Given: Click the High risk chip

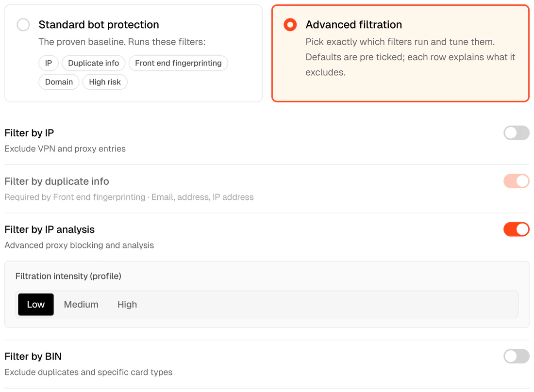Looking at the screenshot, I should click(x=105, y=82).
